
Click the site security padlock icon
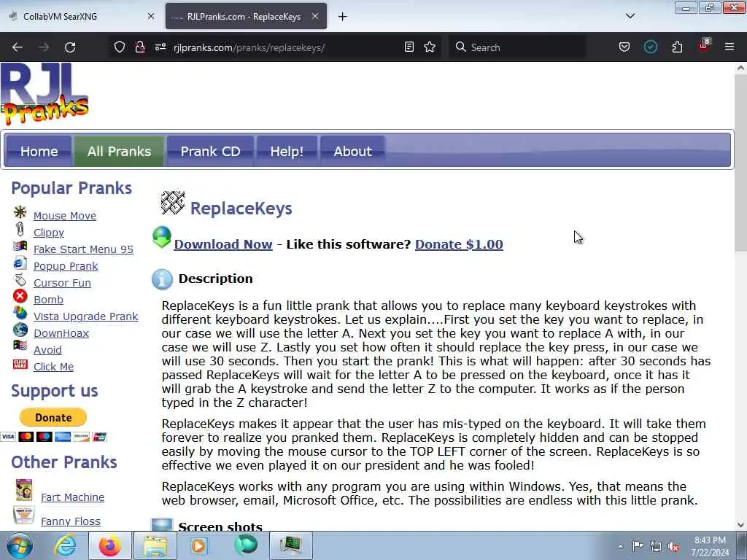139,47
